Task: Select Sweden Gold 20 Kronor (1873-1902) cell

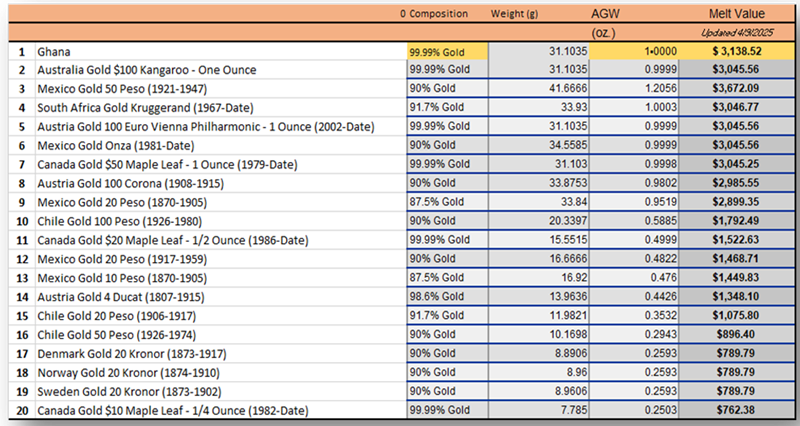Action: (x=221, y=391)
